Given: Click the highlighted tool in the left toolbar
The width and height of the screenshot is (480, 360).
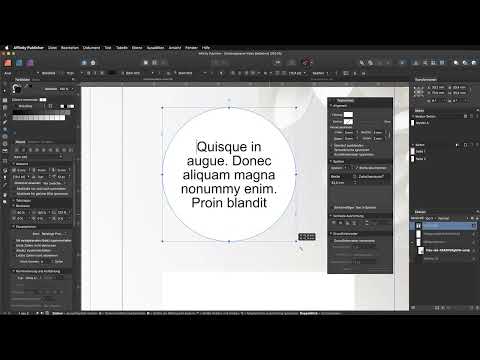Looking at the screenshot, I should (5, 129).
